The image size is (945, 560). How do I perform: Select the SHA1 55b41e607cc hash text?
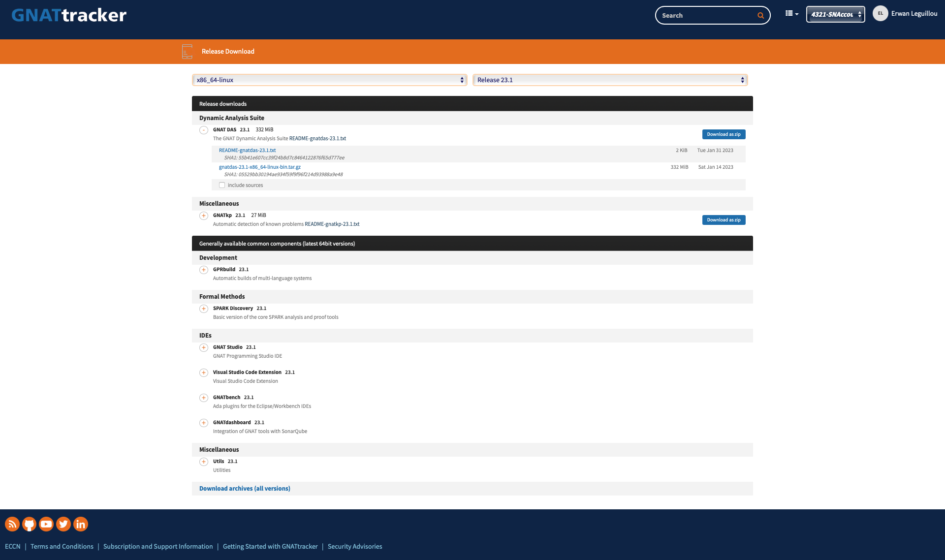click(284, 157)
